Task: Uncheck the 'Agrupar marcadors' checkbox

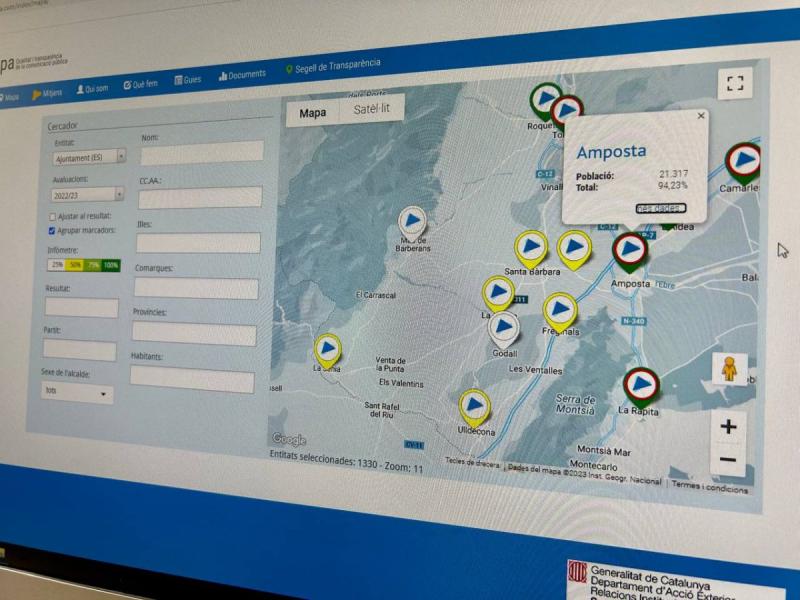Action: tap(52, 230)
